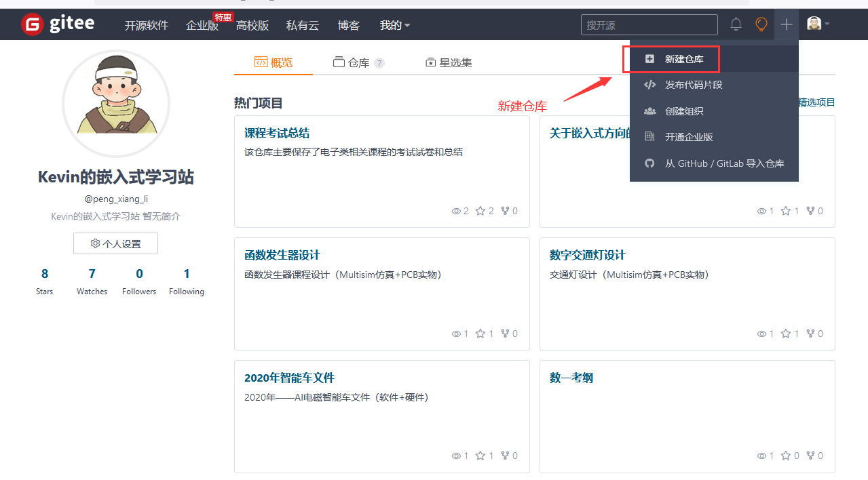Focus the 搜开源 search field
This screenshot has height=480, width=868.
click(649, 25)
